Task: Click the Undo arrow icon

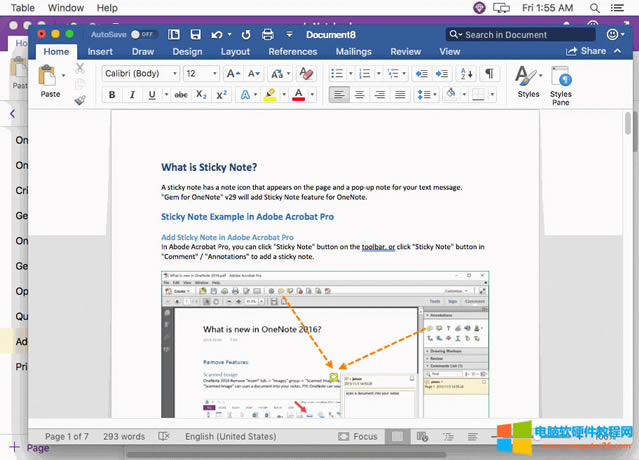Action: 217,34
